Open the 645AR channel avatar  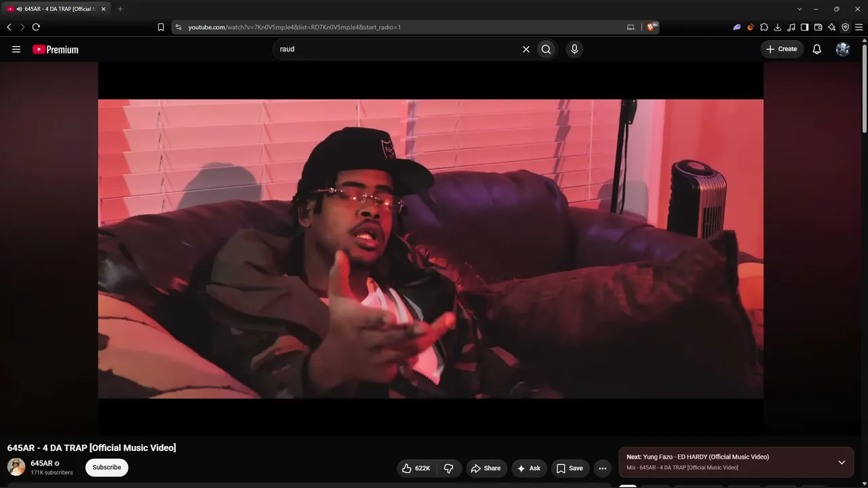click(16, 467)
